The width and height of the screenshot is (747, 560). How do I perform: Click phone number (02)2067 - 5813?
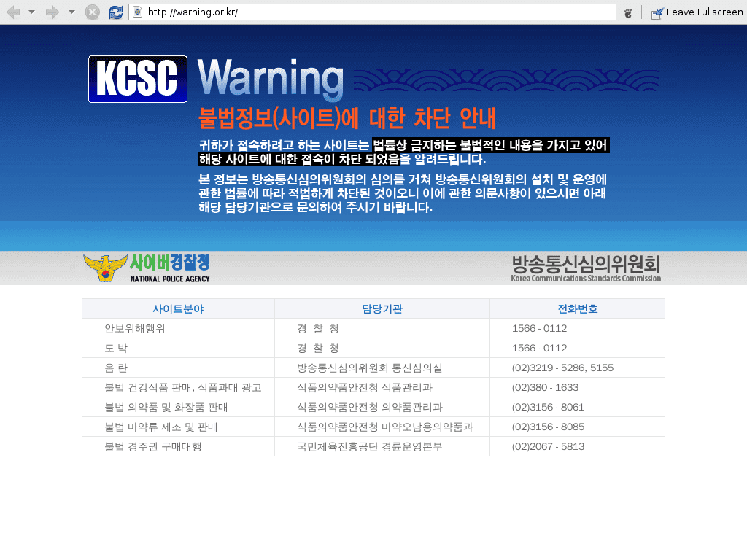[x=548, y=447]
